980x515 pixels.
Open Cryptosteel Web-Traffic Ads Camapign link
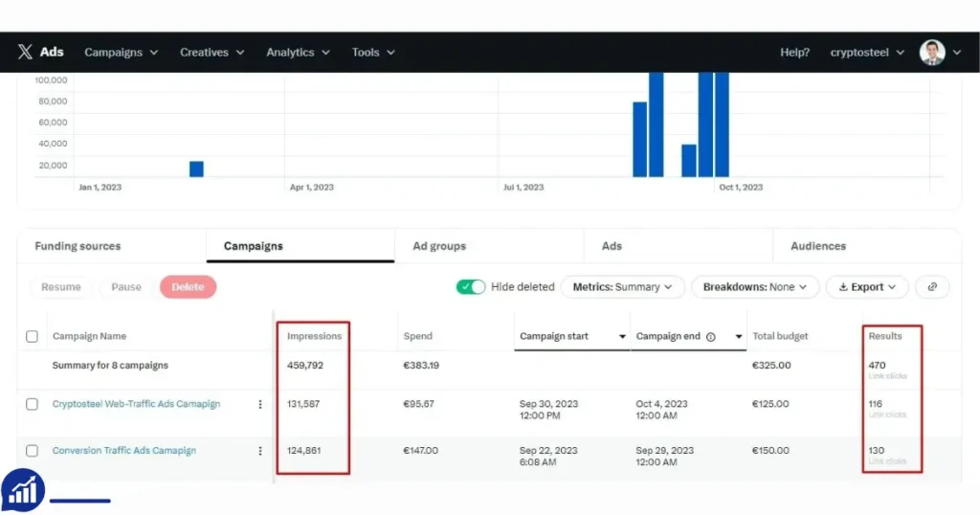pos(136,404)
